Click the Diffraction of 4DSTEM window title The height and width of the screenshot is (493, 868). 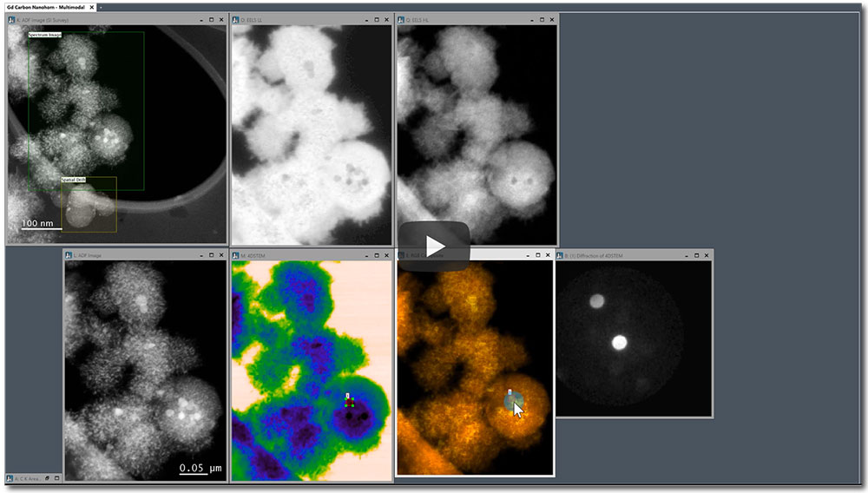click(x=594, y=256)
